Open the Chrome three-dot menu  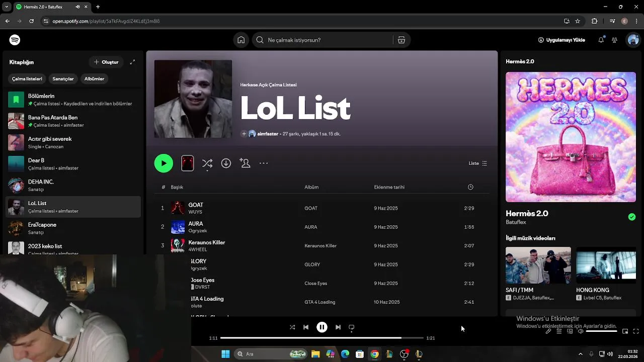(636, 21)
